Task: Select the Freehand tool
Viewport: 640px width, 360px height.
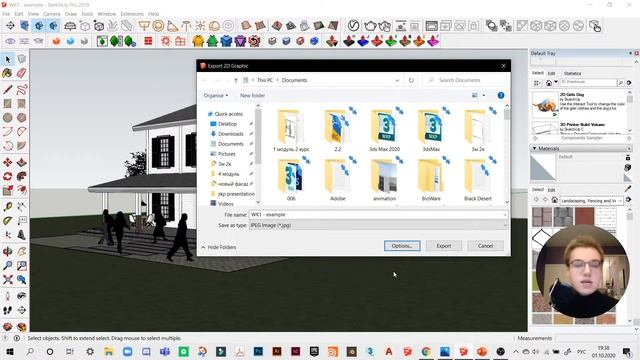Action: tap(22, 89)
